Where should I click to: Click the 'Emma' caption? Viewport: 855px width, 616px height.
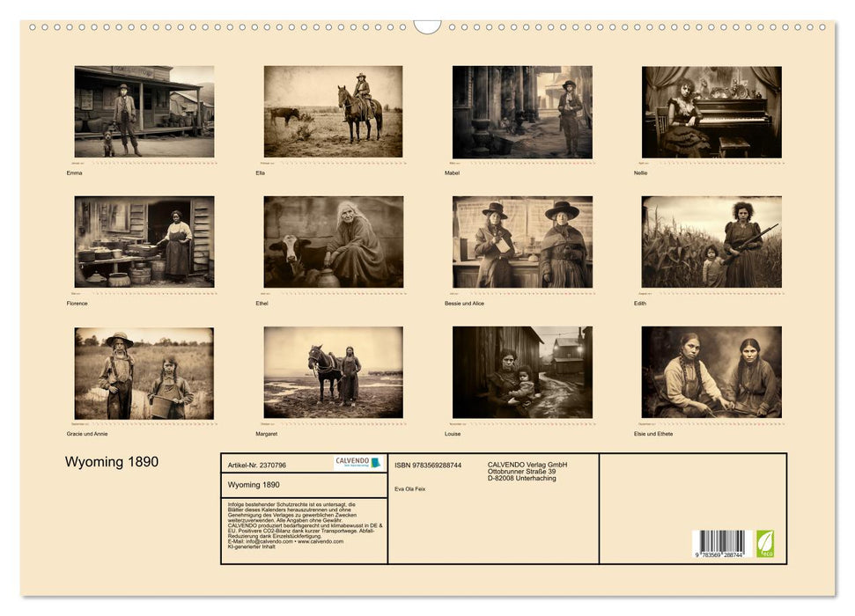75,172
